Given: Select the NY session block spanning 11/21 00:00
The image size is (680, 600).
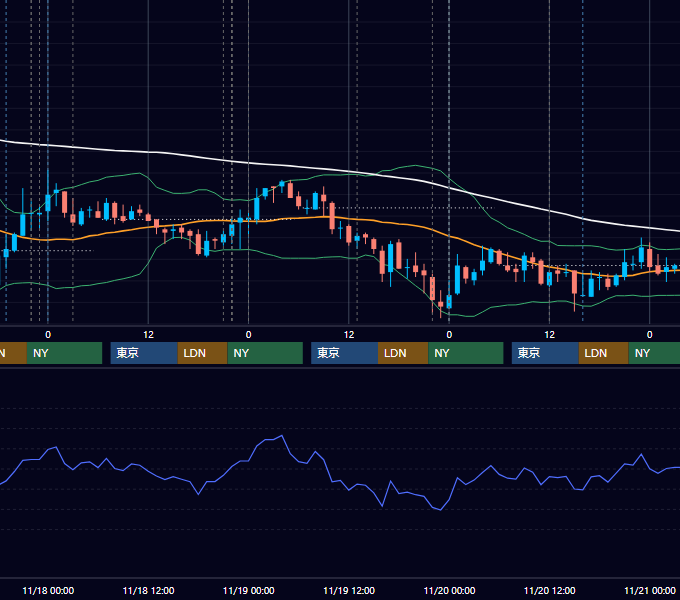Looking at the screenshot, I should 654,353.
